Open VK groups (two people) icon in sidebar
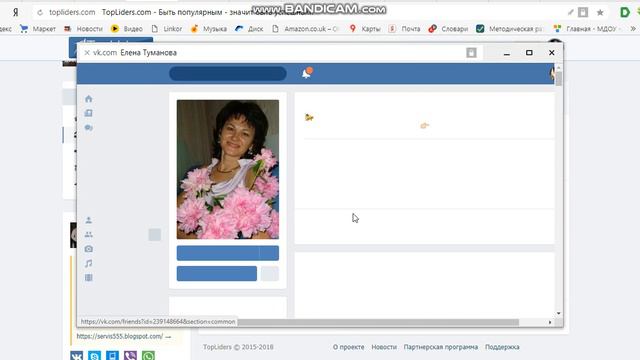This screenshot has width=640, height=360. (x=89, y=235)
